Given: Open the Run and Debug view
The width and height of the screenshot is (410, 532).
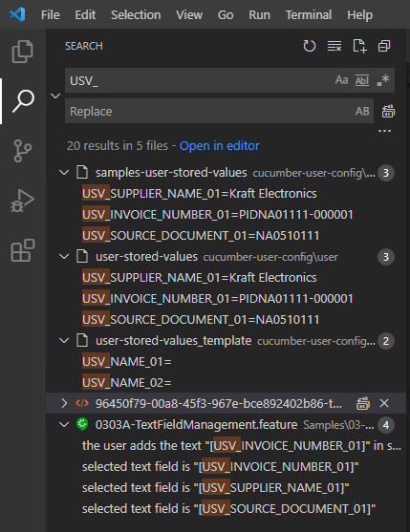Looking at the screenshot, I should coord(22,201).
